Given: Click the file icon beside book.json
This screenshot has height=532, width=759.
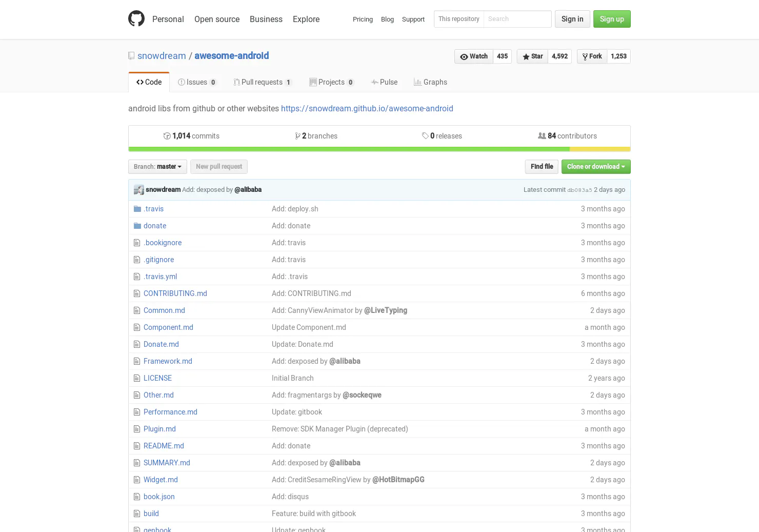Looking at the screenshot, I should 137,497.
